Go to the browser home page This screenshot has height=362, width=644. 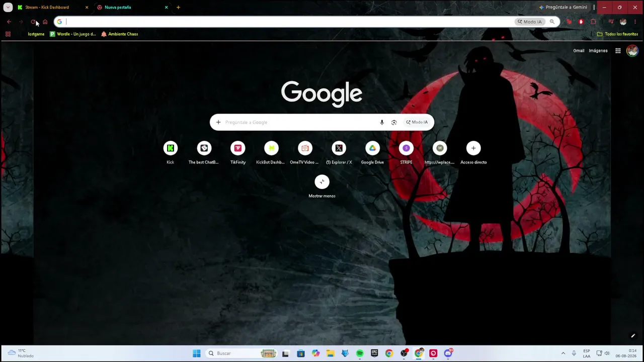pyautogui.click(x=45, y=22)
